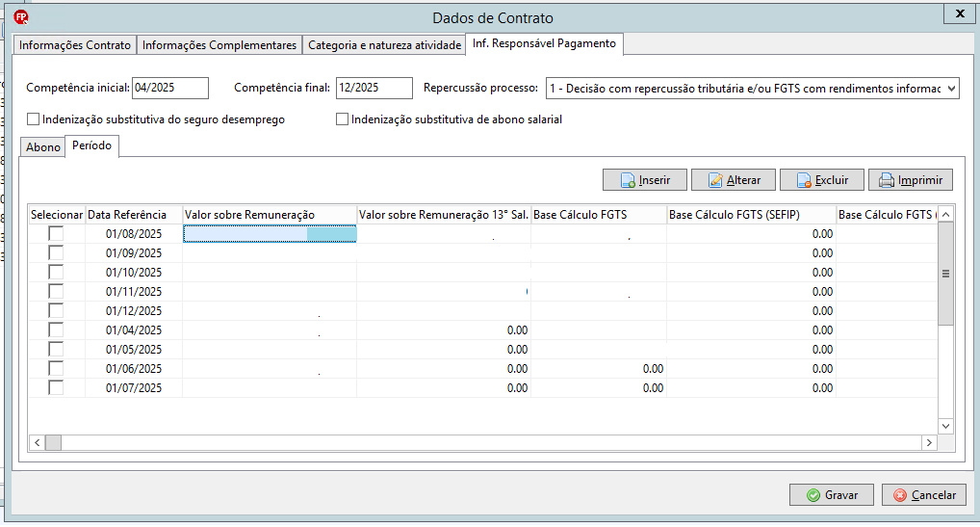Check the Selecionar box for 01/11/2025
980x527 pixels.
[x=56, y=291]
